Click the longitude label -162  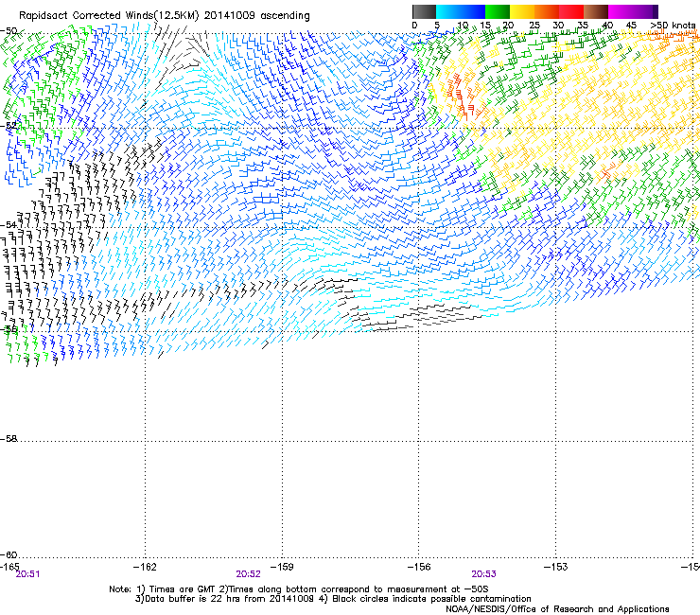point(145,567)
